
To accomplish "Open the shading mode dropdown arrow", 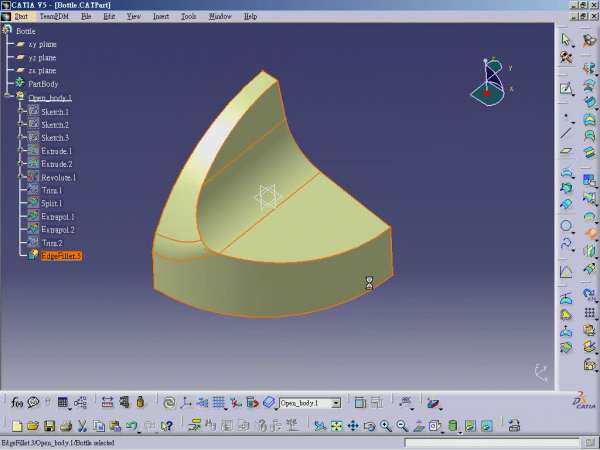I will [460, 432].
